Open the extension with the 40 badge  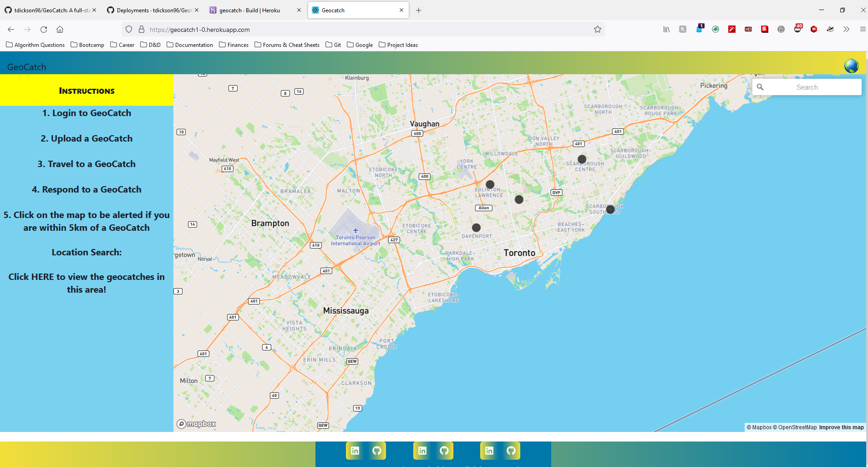pos(798,29)
